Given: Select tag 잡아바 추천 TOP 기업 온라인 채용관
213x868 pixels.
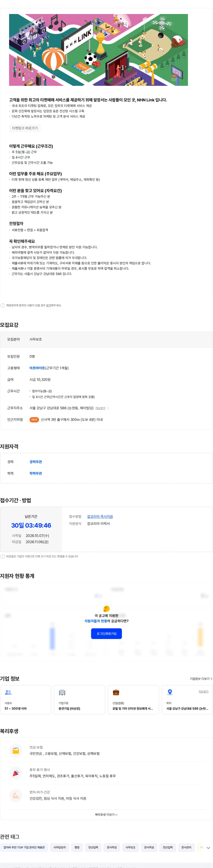Looking at the screenshot, I should [x=24, y=847].
